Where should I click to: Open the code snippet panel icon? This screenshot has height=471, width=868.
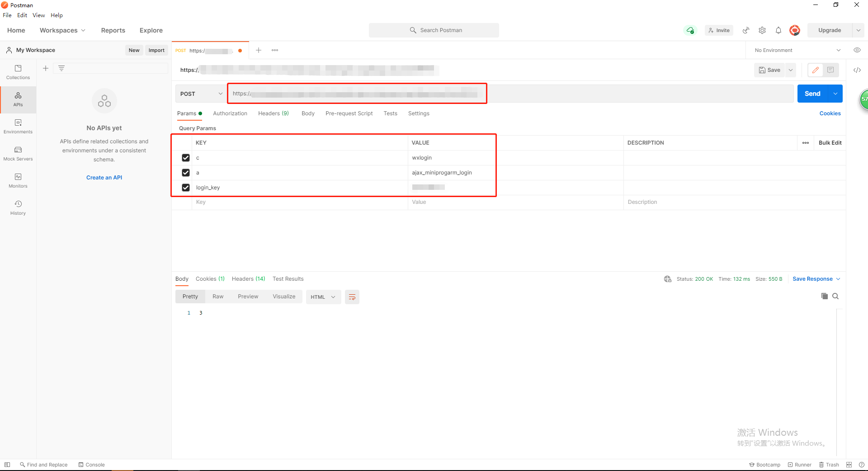pyautogui.click(x=857, y=70)
